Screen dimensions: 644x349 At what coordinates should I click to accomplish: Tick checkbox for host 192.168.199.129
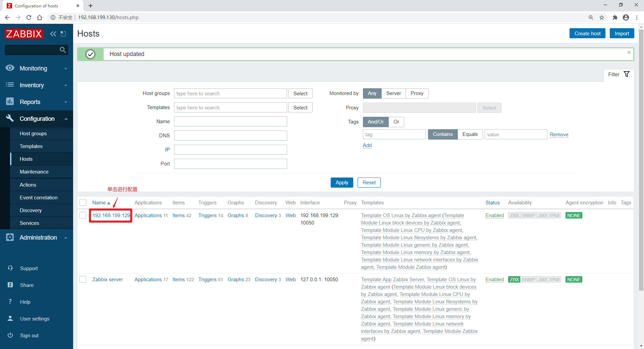[x=83, y=215]
